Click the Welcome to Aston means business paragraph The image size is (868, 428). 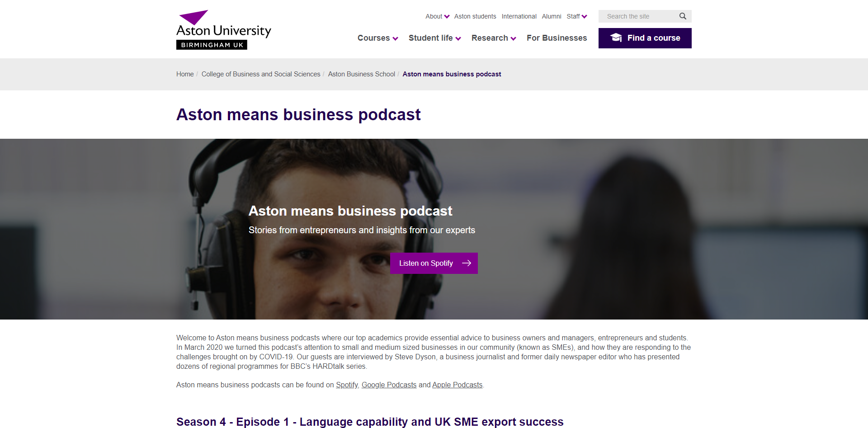[434, 352]
